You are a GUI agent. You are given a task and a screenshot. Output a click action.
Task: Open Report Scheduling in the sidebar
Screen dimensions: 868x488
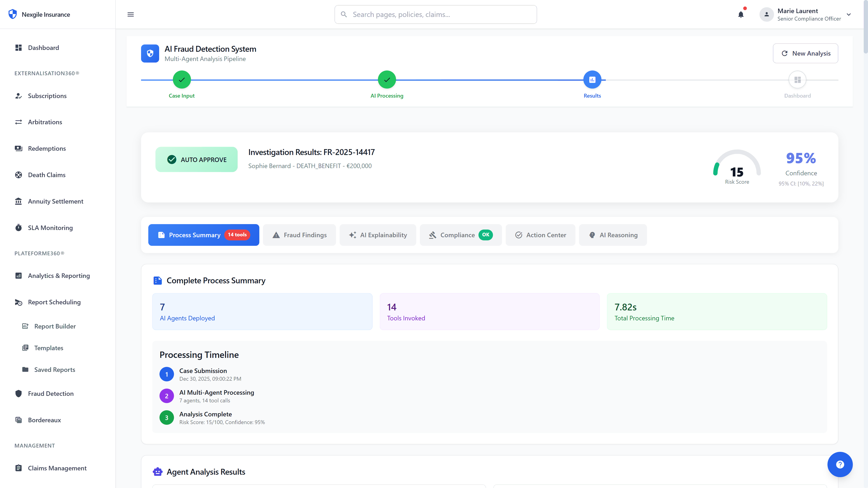[x=54, y=302]
